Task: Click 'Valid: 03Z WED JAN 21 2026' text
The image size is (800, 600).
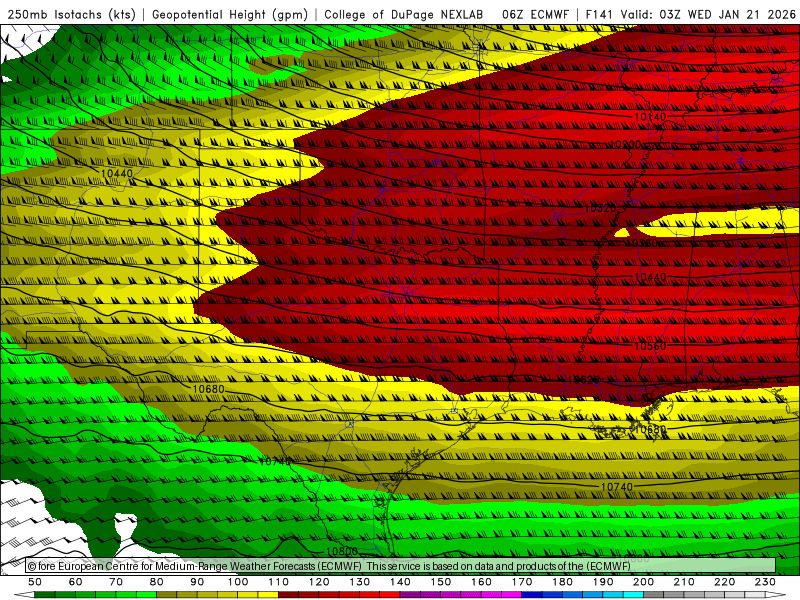Action: [708, 14]
